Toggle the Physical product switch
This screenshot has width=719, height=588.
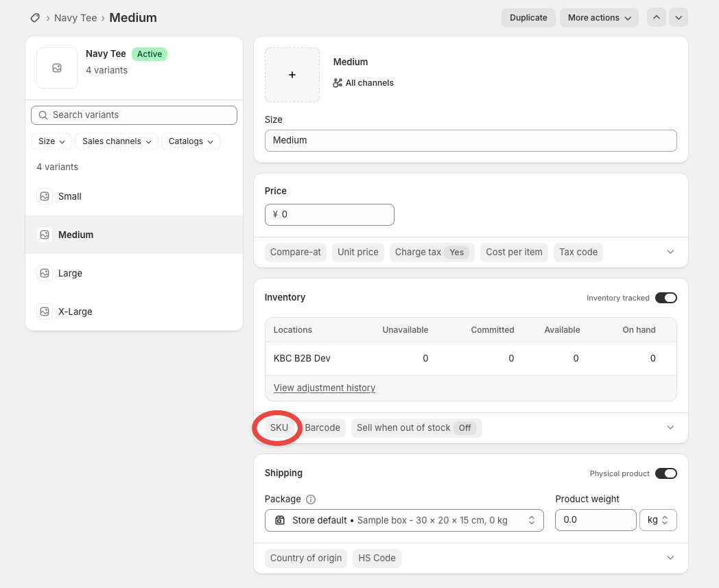pos(665,473)
